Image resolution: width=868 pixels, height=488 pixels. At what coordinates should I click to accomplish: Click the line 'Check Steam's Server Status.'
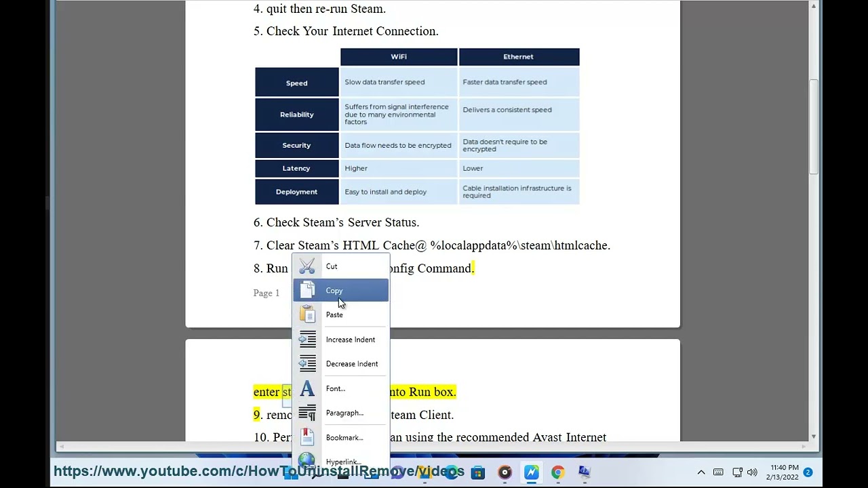336,222
